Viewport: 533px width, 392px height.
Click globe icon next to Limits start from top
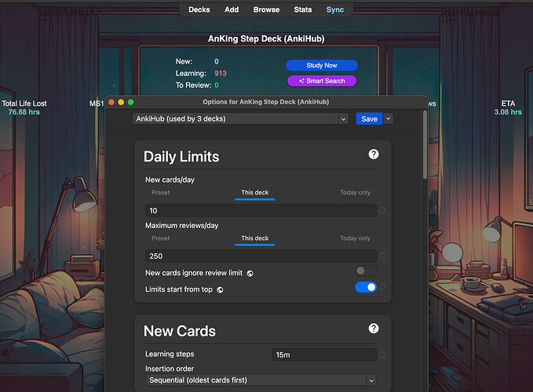coord(220,289)
